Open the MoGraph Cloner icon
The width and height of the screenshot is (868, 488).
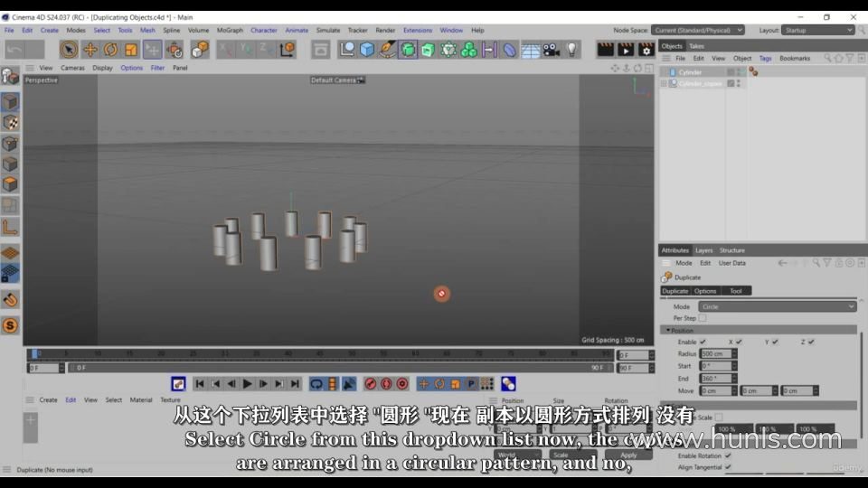(x=469, y=50)
